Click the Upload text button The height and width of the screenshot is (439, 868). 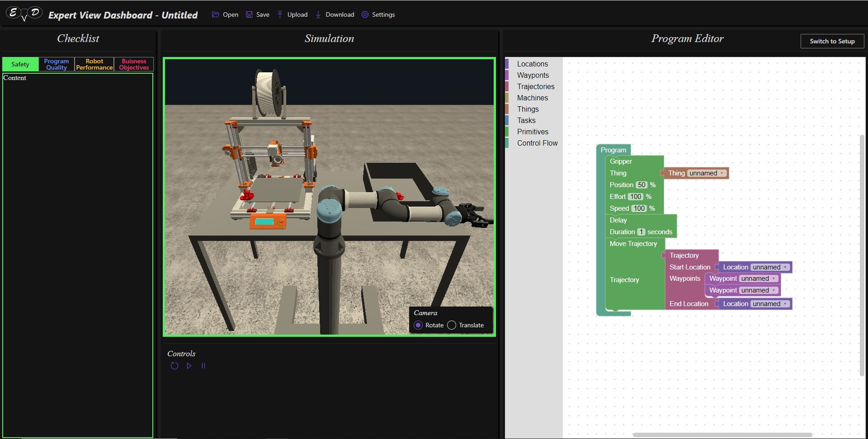(x=297, y=14)
